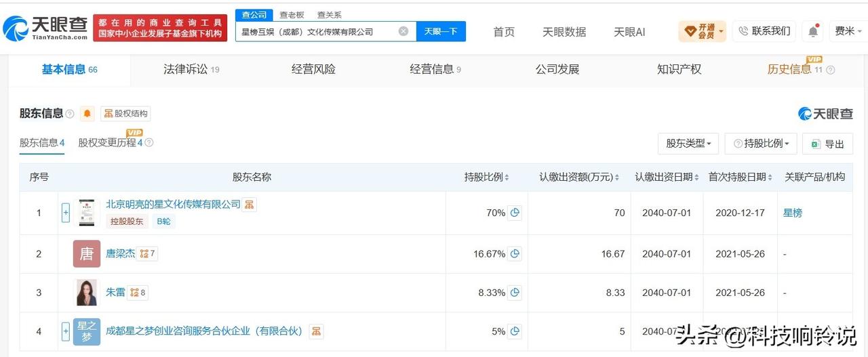
Task: Click date cell 2020-12-17
Action: pyautogui.click(x=740, y=213)
